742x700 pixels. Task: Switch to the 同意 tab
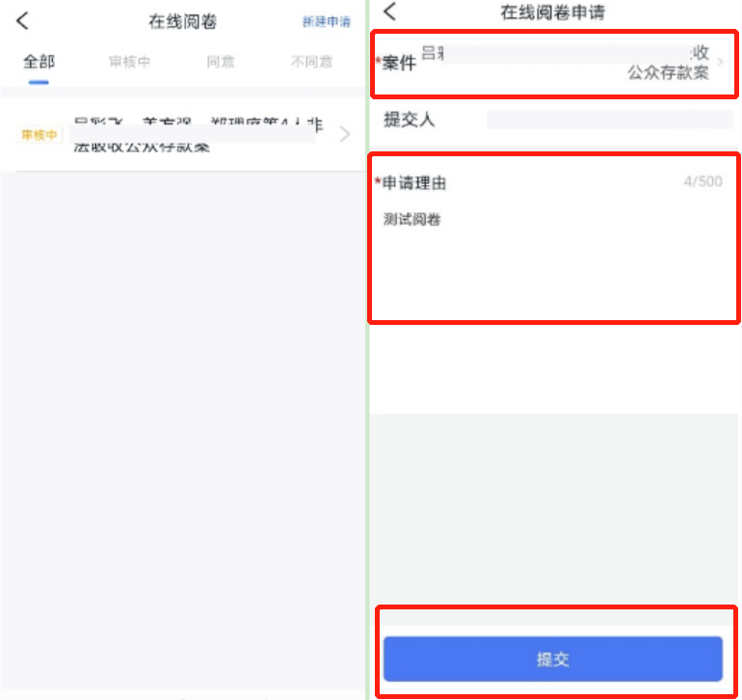(220, 62)
